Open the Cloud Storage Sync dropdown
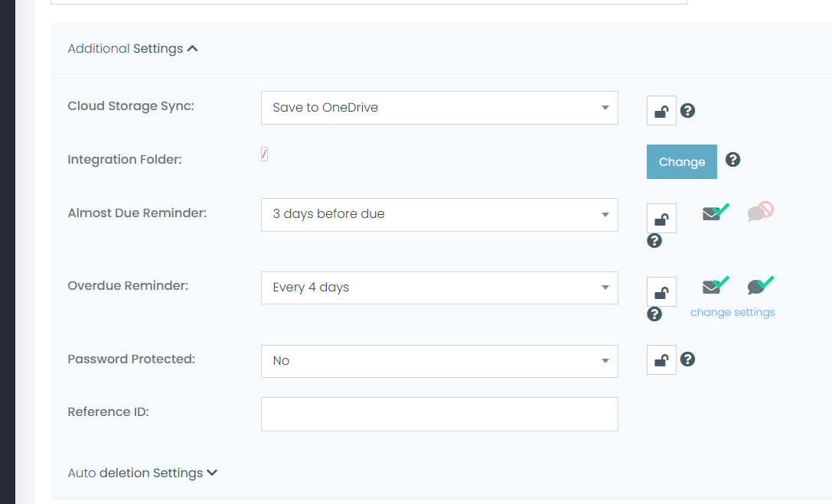 [x=439, y=108]
